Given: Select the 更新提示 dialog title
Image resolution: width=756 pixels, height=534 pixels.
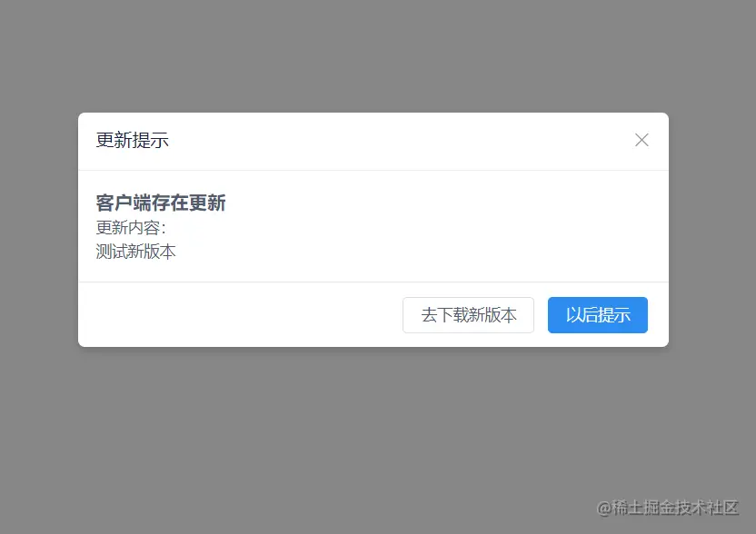Looking at the screenshot, I should pyautogui.click(x=132, y=140).
